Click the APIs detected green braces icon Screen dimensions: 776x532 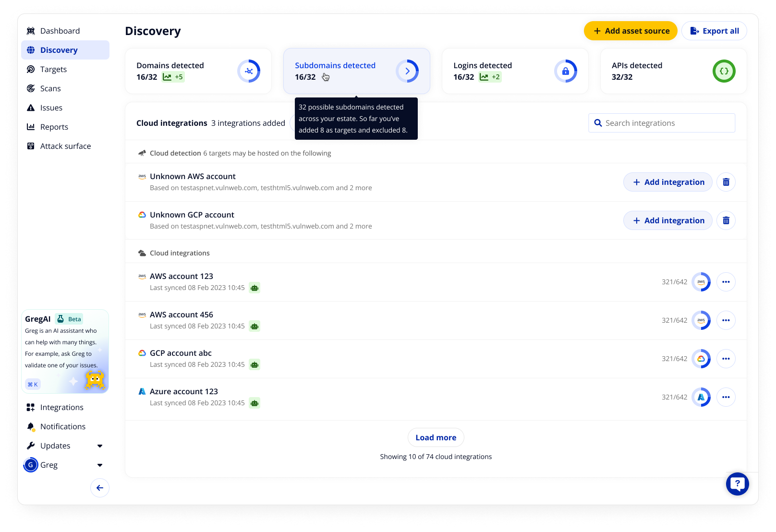click(724, 71)
